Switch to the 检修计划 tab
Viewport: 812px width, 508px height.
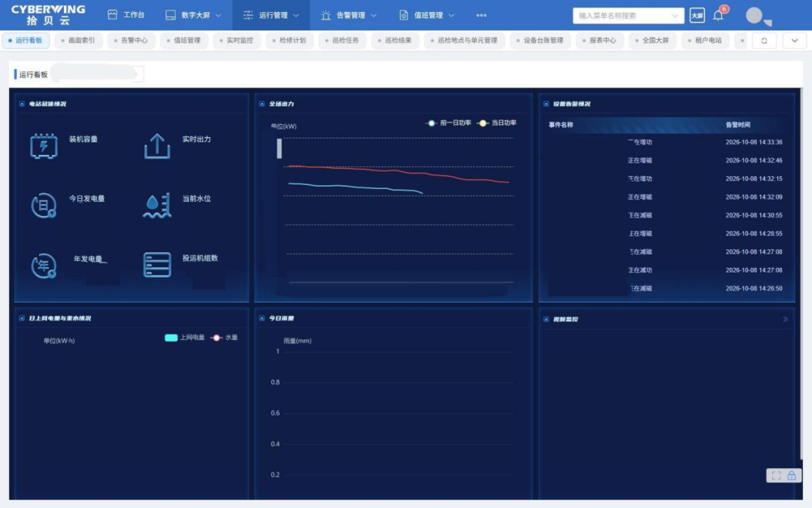click(289, 41)
